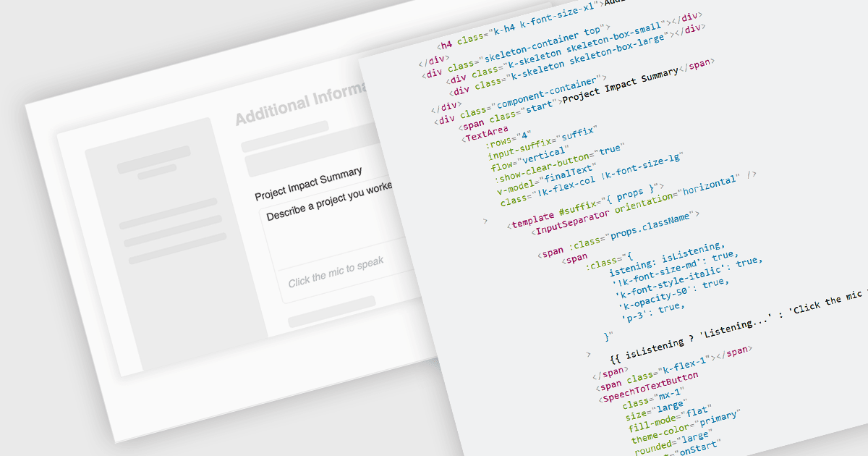
Task: Click the :rows="4" attribute line
Action: click(507, 141)
